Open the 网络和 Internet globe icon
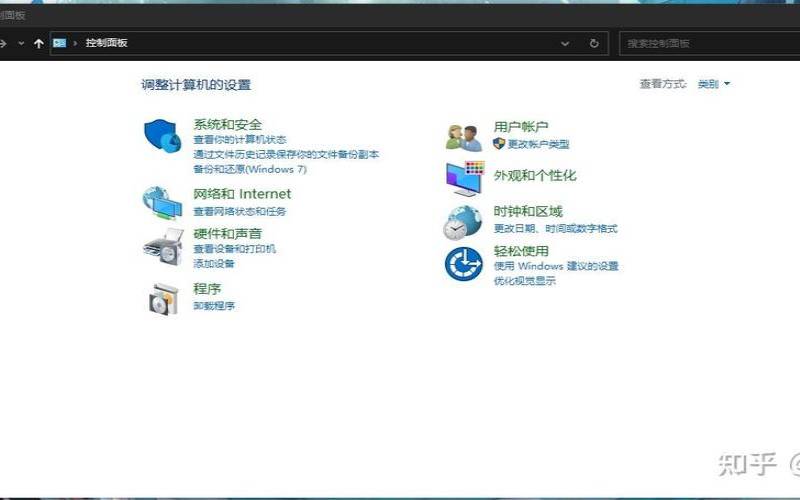800x500 pixels. pos(162,203)
